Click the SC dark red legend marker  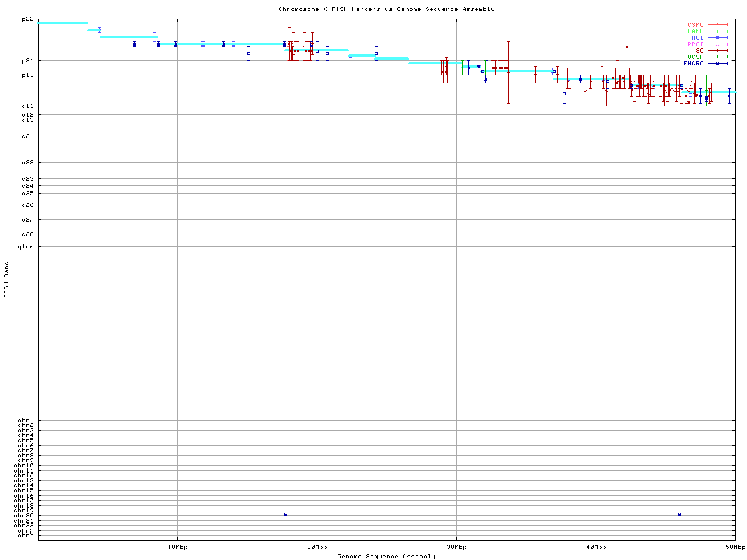point(717,50)
